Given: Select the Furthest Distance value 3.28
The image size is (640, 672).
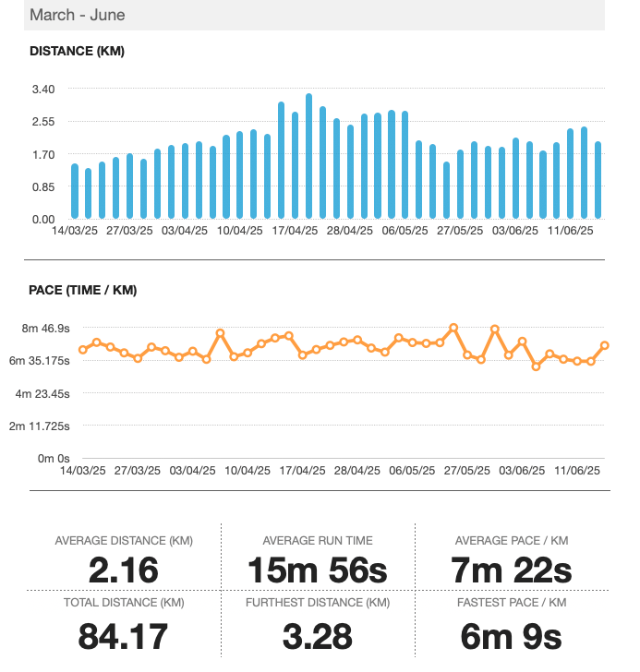Looking at the screenshot, I should [317, 636].
